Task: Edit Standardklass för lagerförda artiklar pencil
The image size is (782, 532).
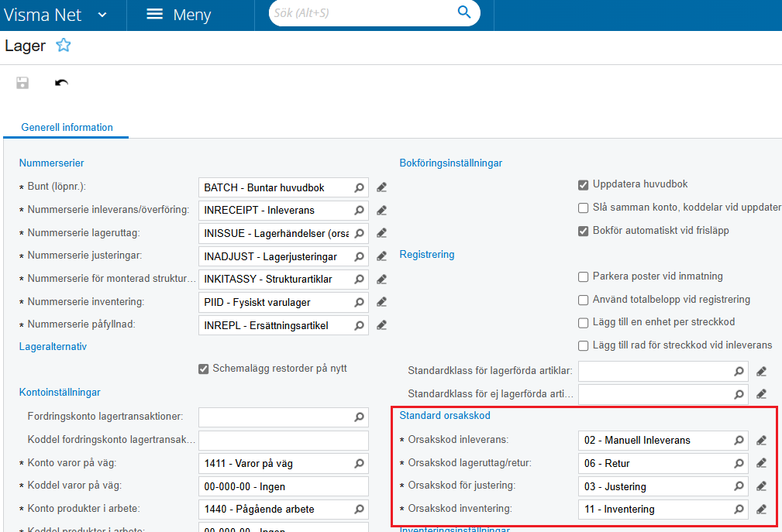Action: (761, 371)
